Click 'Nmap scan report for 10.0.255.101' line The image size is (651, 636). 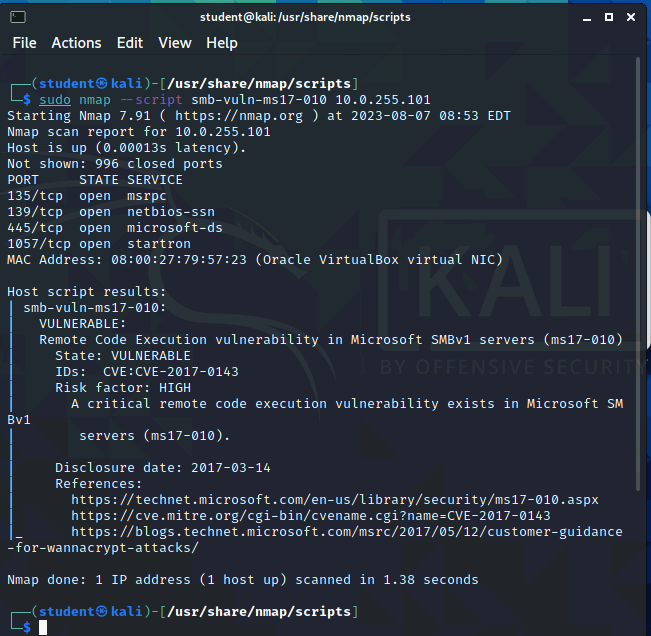139,132
